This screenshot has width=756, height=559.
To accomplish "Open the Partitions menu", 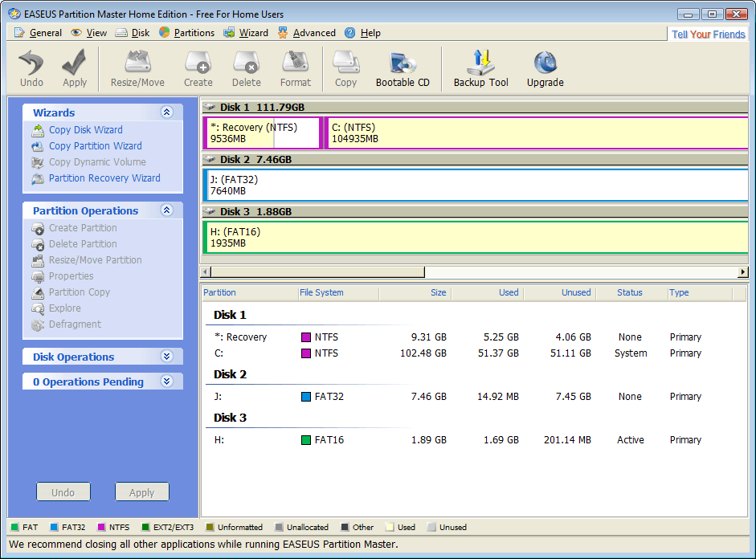I will 187,33.
